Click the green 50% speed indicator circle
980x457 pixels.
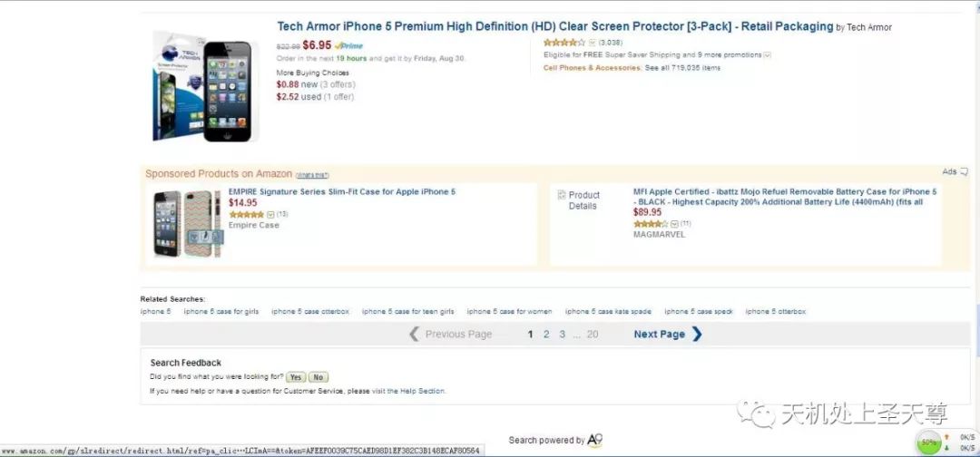coord(928,443)
